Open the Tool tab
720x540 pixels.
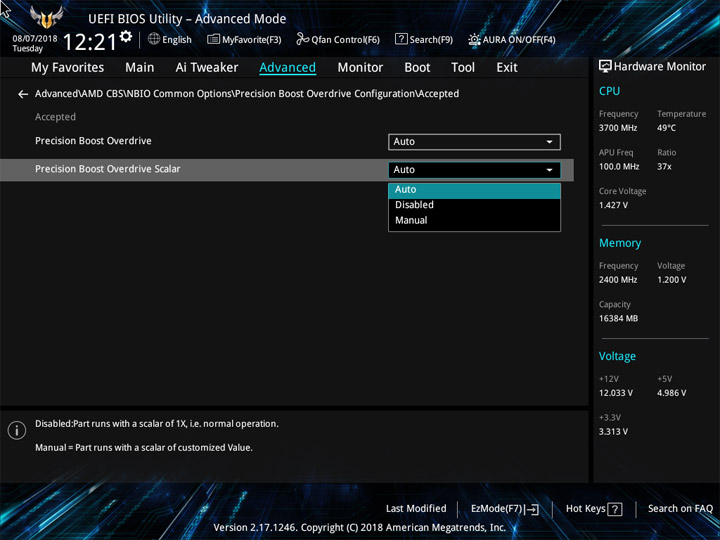(x=463, y=68)
